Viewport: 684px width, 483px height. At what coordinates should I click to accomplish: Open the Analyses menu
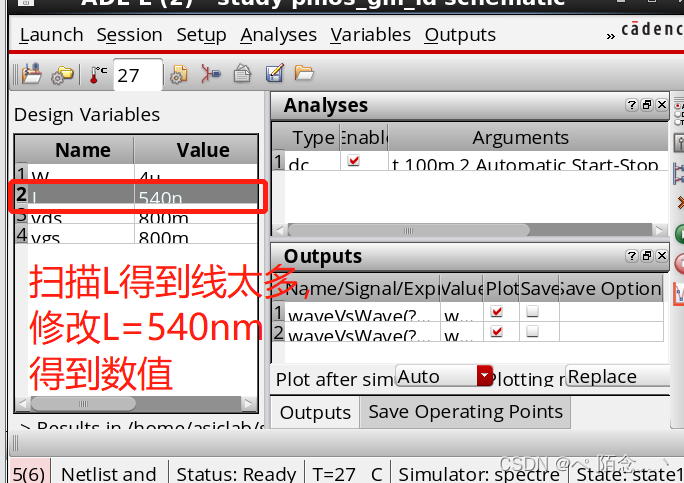click(278, 35)
